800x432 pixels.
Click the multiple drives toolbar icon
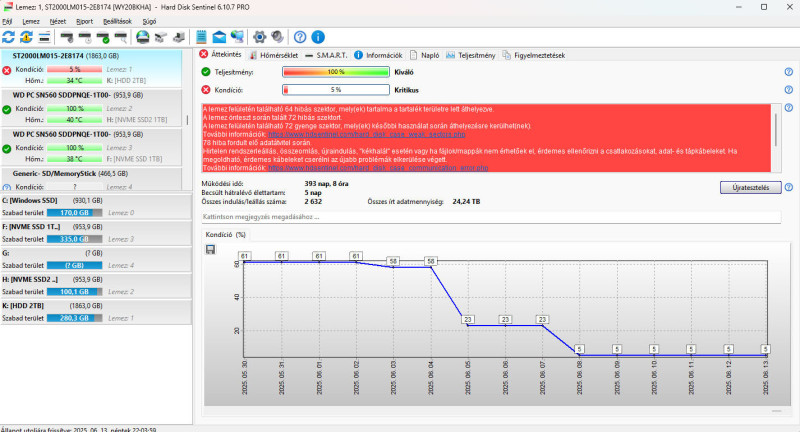coord(161,37)
